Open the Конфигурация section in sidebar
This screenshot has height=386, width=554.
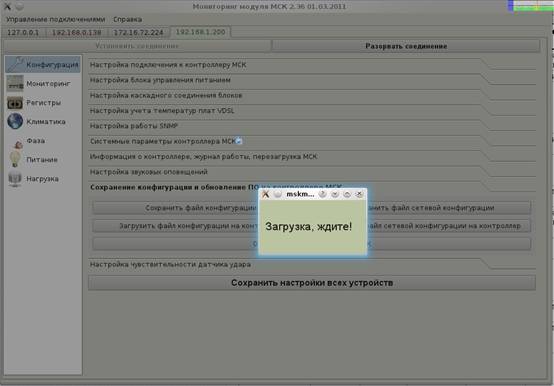pyautogui.click(x=43, y=64)
